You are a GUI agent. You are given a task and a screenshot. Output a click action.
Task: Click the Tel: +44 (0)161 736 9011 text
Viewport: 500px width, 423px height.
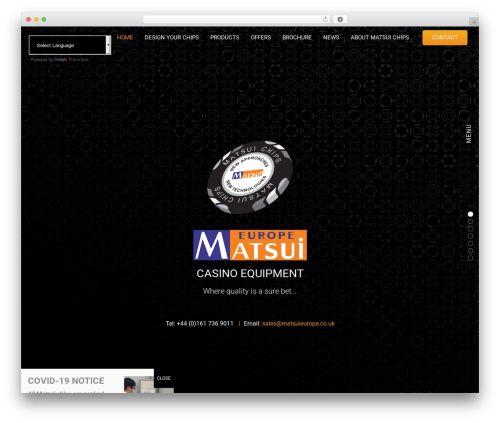click(199, 323)
